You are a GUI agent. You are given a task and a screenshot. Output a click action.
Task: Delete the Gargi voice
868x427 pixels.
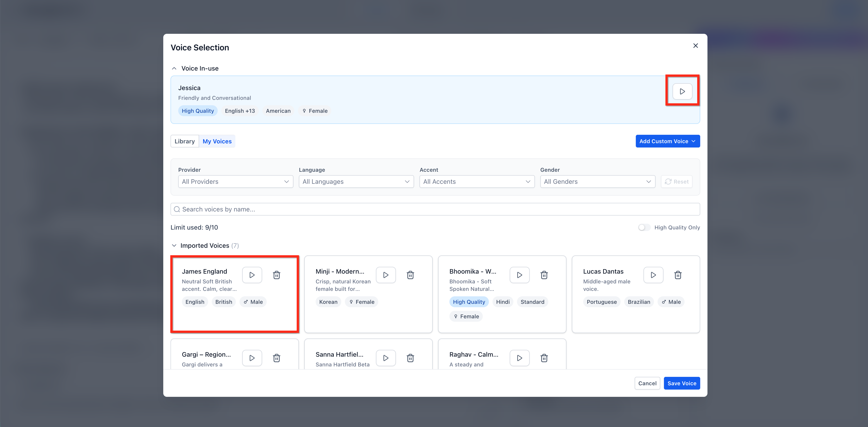277,358
